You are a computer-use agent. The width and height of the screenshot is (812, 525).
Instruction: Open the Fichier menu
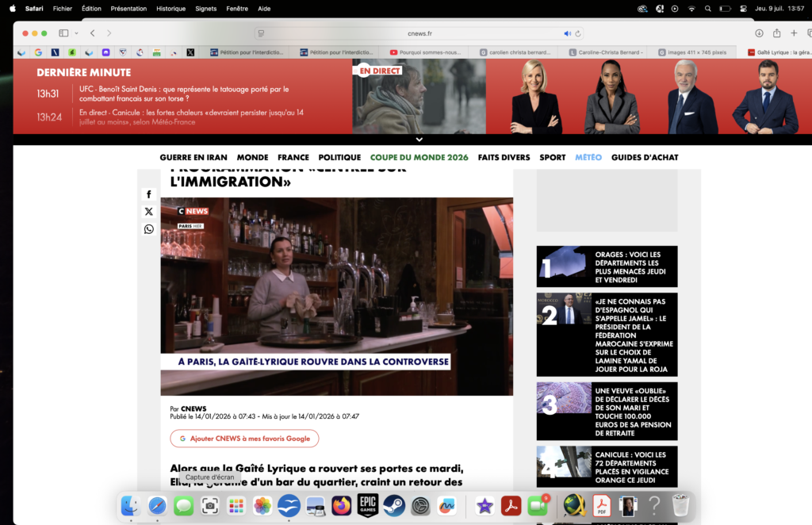[x=62, y=9]
